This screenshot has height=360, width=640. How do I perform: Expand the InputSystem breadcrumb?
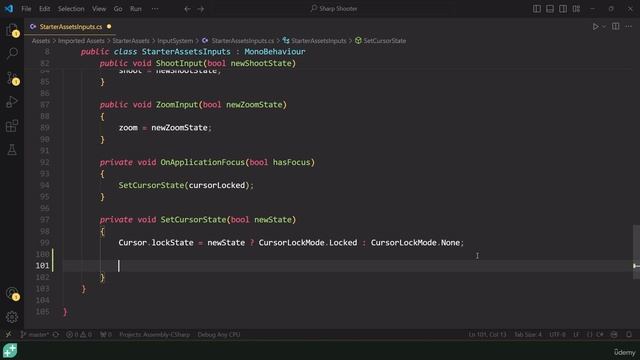pos(175,41)
